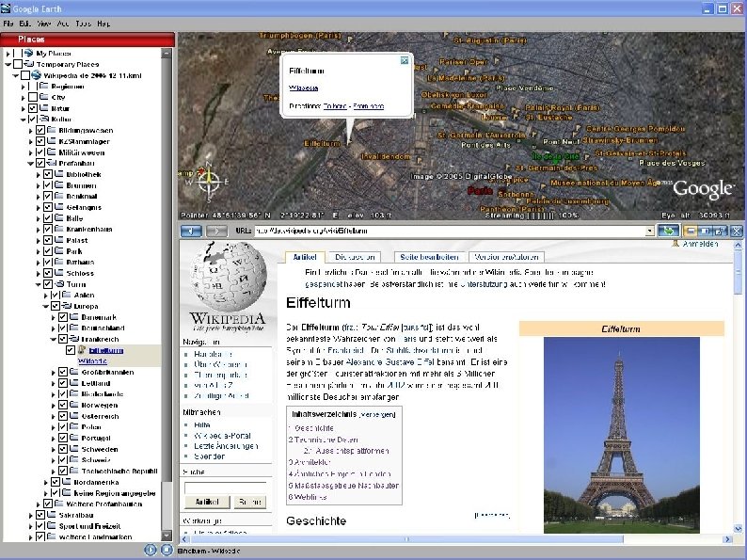Toggle the Sakralbau checkbox
Screen dimensions: 747x560
(x=40, y=515)
